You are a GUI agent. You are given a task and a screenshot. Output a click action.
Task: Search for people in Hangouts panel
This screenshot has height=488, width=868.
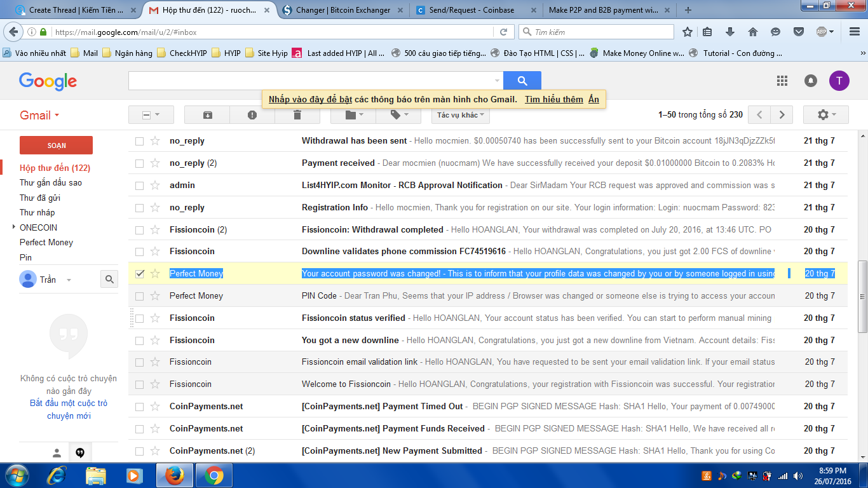109,279
